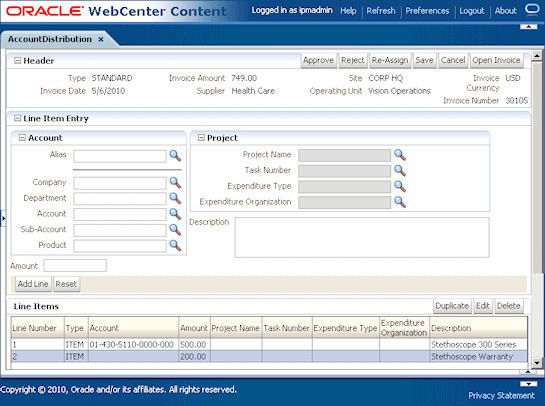Open the Preferences menu link
The height and width of the screenshot is (406, 545).
click(427, 11)
